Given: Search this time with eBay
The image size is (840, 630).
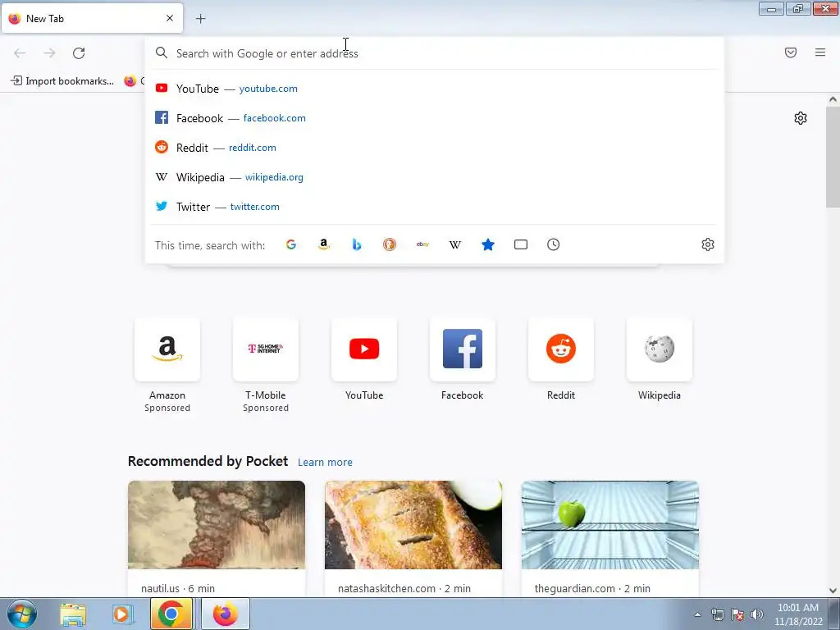Looking at the screenshot, I should pos(422,244).
